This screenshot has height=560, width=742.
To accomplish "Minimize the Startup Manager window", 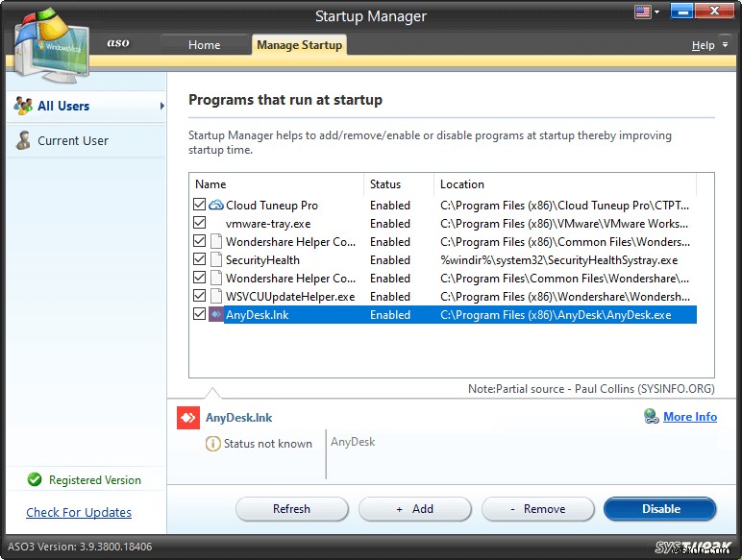I will [681, 12].
